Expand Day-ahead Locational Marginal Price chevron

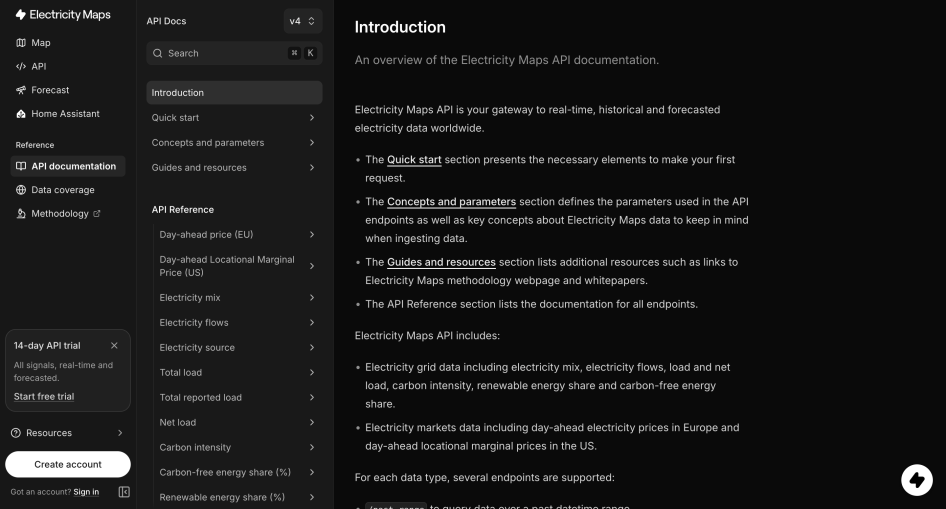pos(311,265)
